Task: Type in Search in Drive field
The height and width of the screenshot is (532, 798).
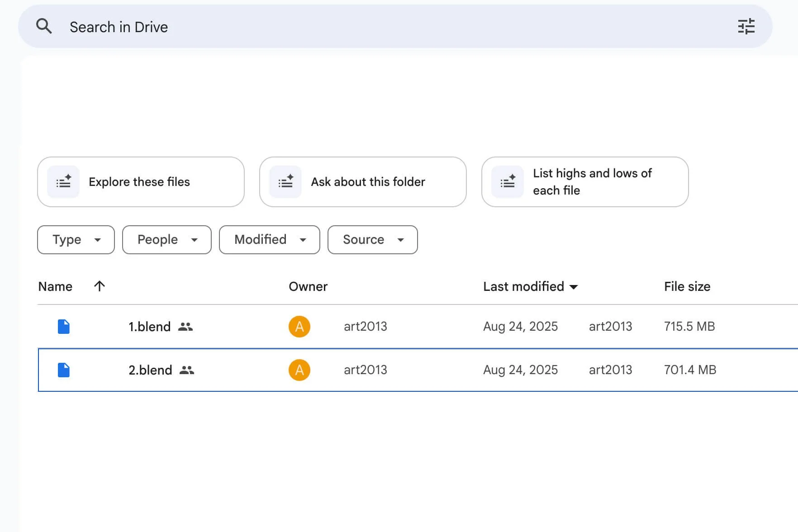Action: pyautogui.click(x=362, y=27)
